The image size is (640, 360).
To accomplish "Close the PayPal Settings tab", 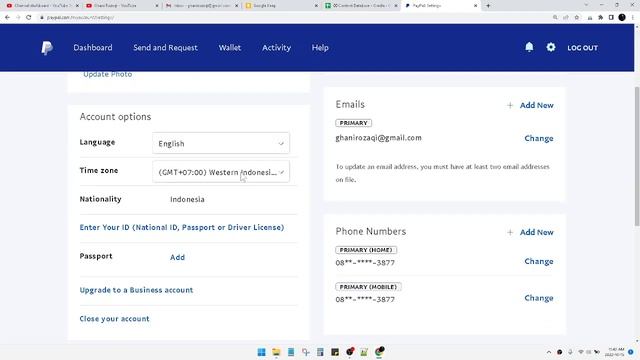I will [476, 6].
